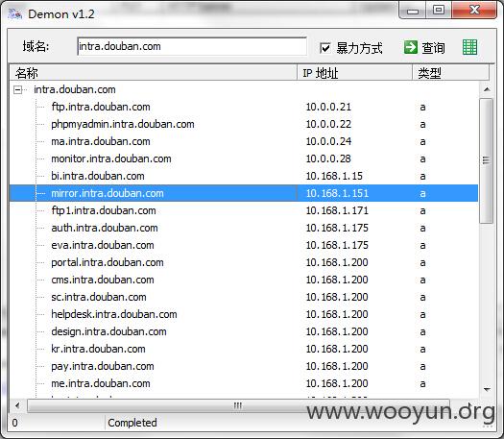The width and height of the screenshot is (504, 439).
Task: Sort by the 名称 column header
Action: [153, 73]
